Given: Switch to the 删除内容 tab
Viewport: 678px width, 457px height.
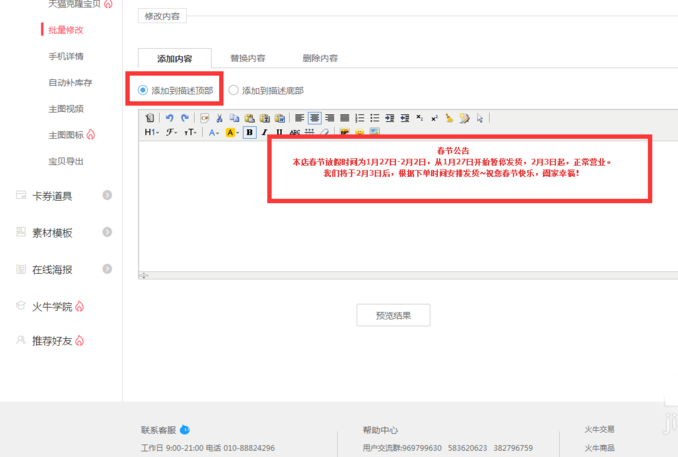Looking at the screenshot, I should (x=320, y=58).
